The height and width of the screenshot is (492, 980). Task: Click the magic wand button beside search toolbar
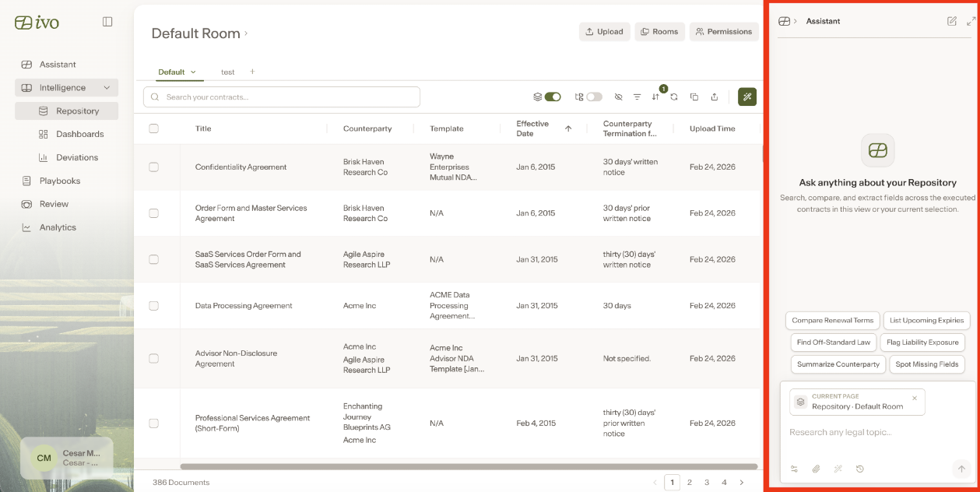[x=747, y=97]
